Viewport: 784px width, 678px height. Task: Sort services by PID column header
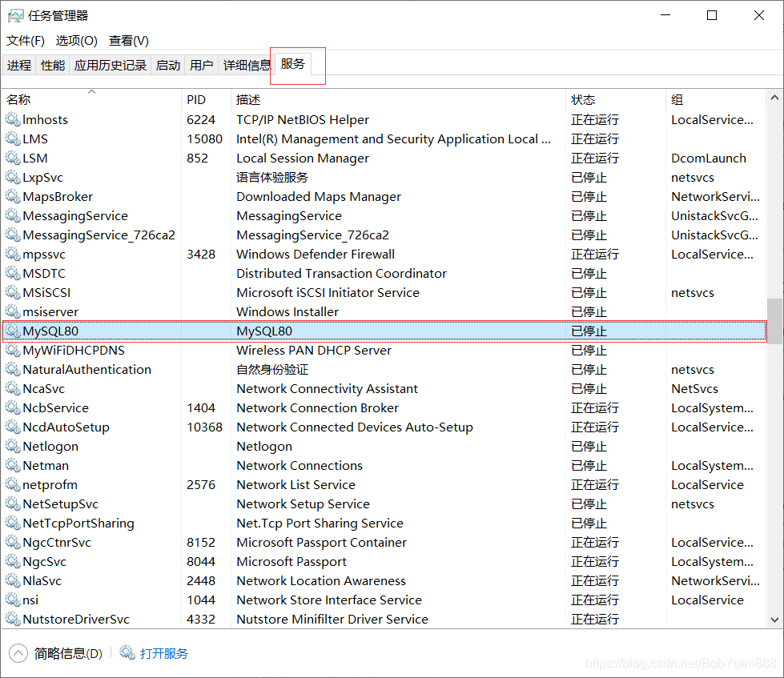pos(206,99)
